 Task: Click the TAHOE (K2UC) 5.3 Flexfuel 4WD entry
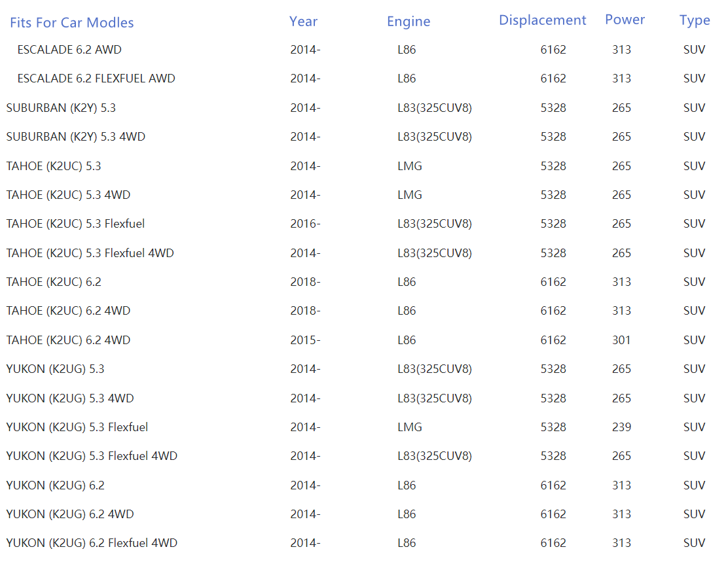(x=90, y=253)
